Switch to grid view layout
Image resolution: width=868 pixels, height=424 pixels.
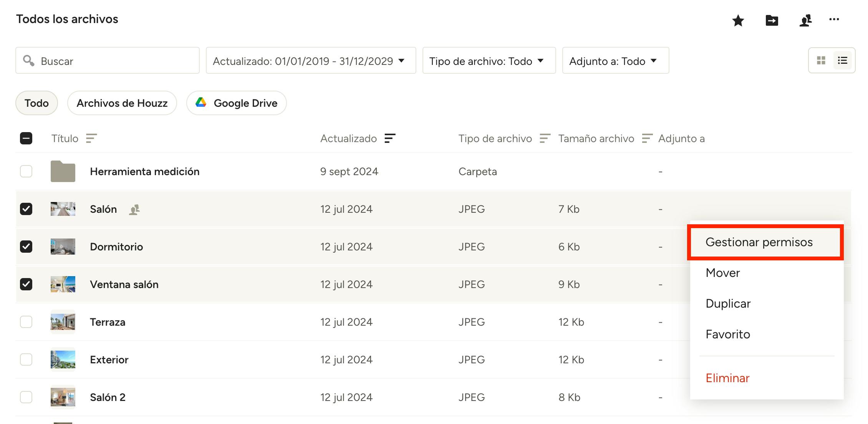821,60
